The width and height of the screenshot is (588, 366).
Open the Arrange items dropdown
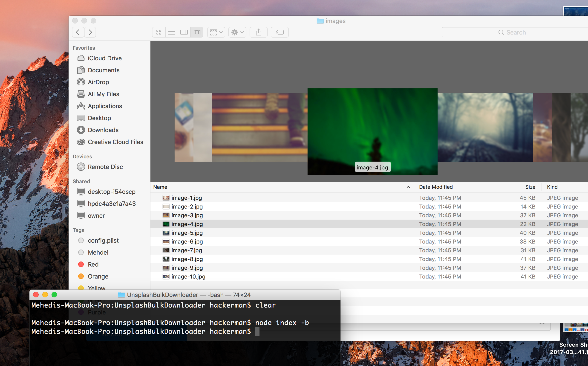[216, 32]
